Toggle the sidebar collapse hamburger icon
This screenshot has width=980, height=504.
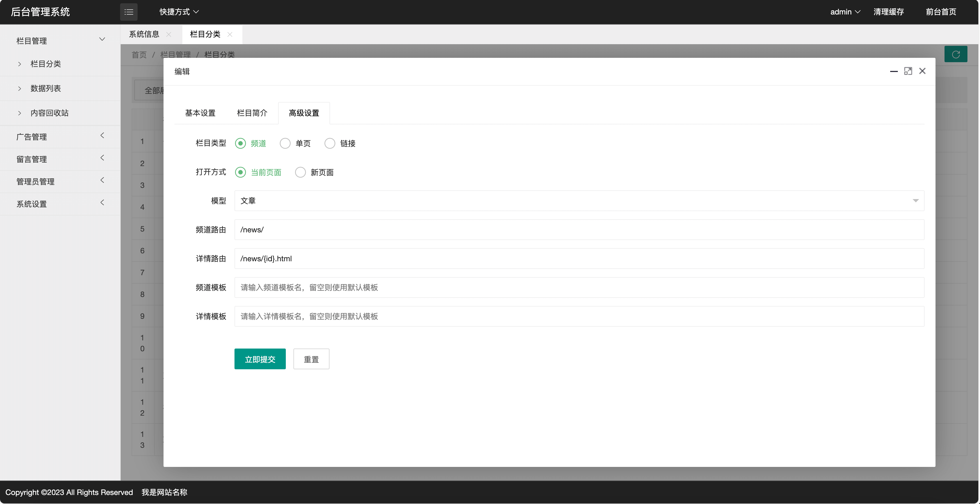pos(129,12)
